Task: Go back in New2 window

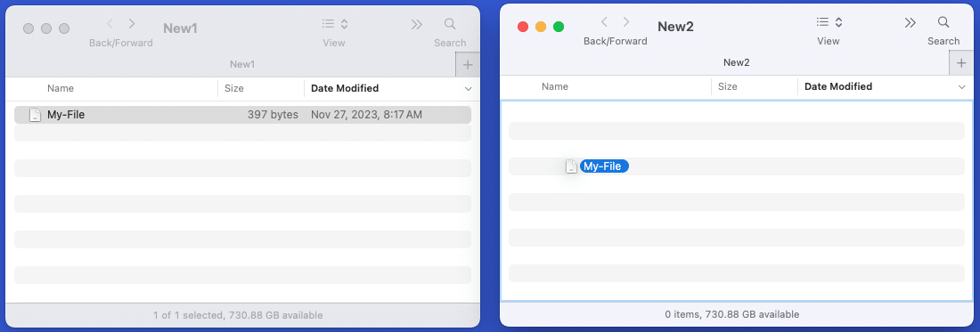Action: point(604,22)
